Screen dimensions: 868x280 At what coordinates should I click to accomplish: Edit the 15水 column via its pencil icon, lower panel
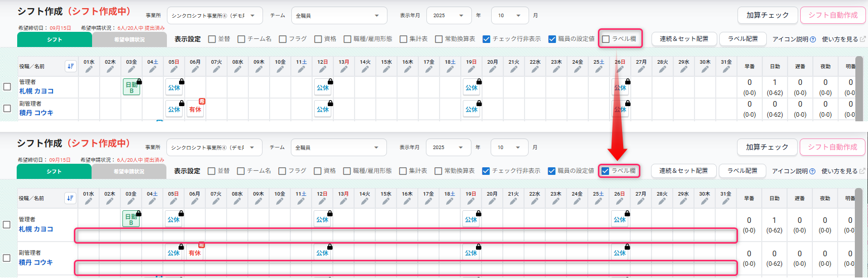point(386,202)
